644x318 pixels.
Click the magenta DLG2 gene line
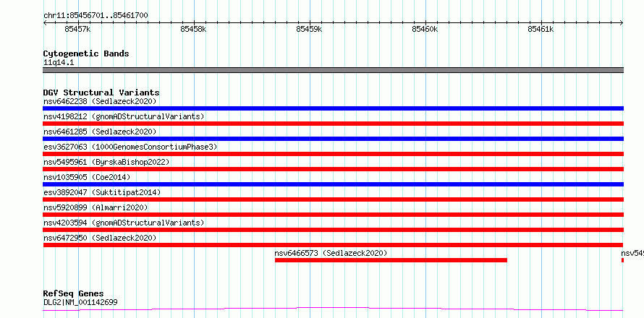click(333, 309)
